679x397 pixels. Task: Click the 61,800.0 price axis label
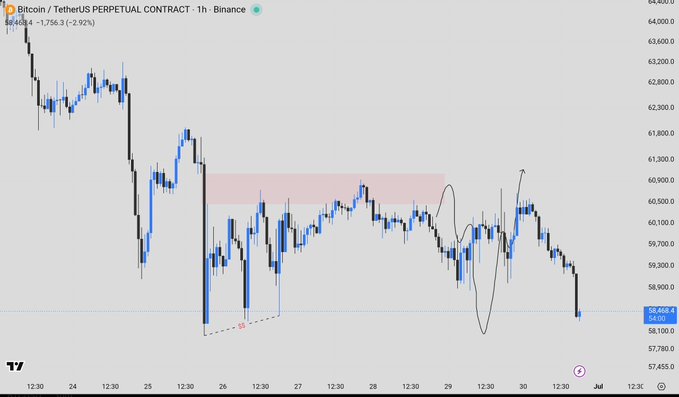click(661, 133)
